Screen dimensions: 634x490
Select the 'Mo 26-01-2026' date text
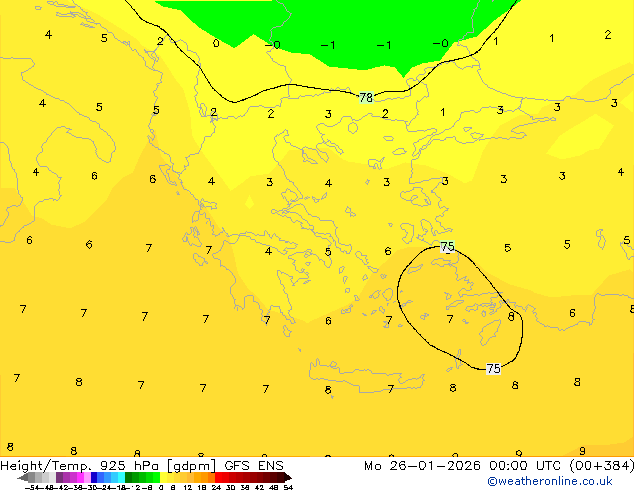point(422,466)
